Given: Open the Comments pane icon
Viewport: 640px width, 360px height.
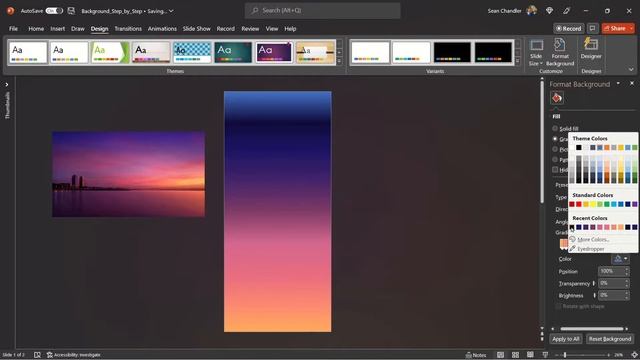Looking at the screenshot, I should tap(592, 28).
